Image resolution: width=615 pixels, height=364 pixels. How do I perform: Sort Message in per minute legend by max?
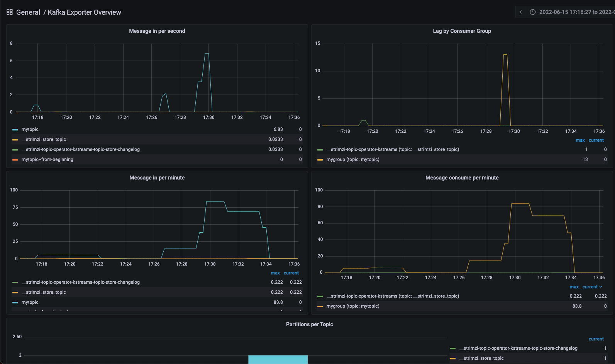point(275,273)
